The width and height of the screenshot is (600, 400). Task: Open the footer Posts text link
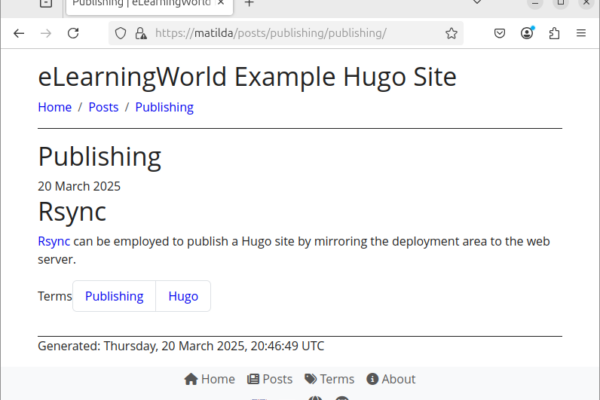[277, 379]
